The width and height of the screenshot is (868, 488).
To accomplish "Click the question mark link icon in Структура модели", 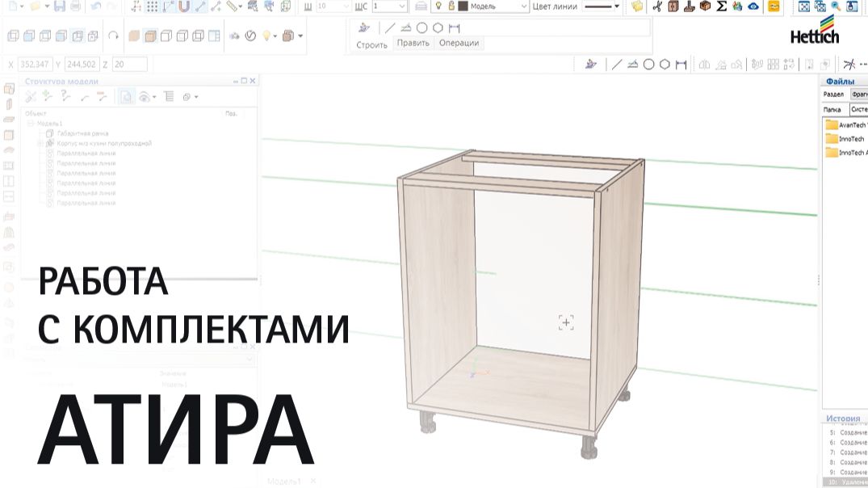I will [x=65, y=97].
